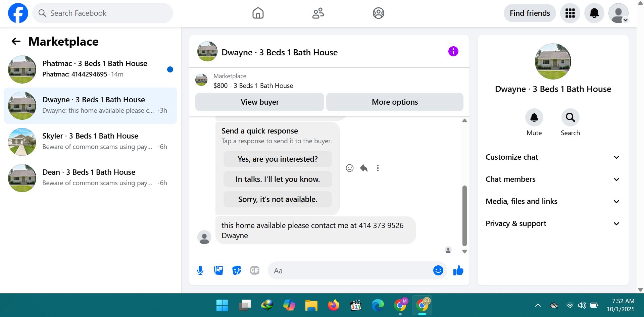This screenshot has width=644, height=317.
Task: Open conversation information purple icon
Action: [453, 51]
